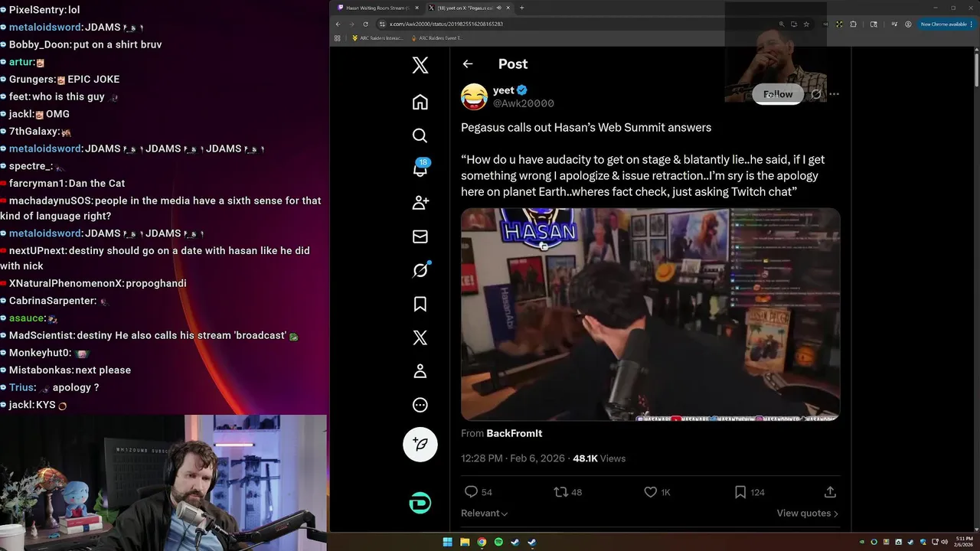Open a new Chrome tab

(522, 8)
